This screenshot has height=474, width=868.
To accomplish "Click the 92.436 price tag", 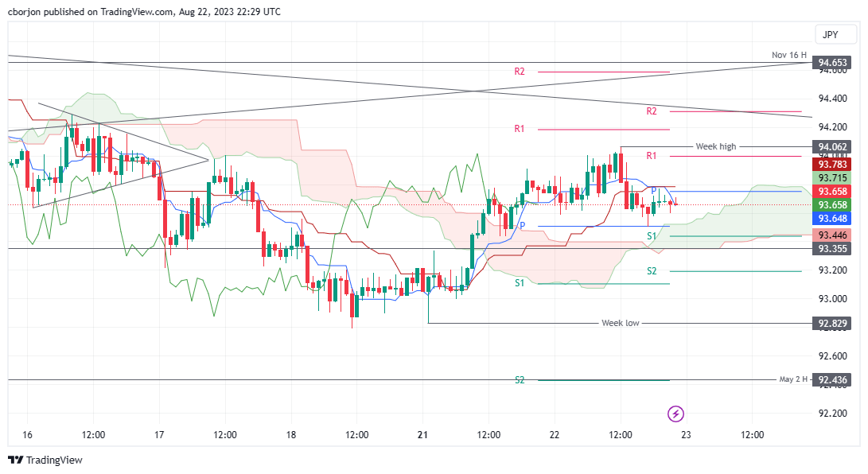I will (832, 380).
